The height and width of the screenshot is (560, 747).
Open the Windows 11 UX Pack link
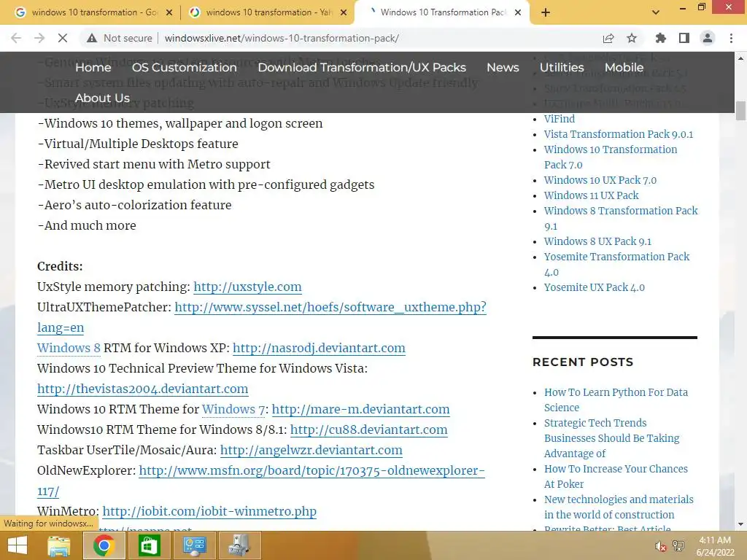coord(591,195)
